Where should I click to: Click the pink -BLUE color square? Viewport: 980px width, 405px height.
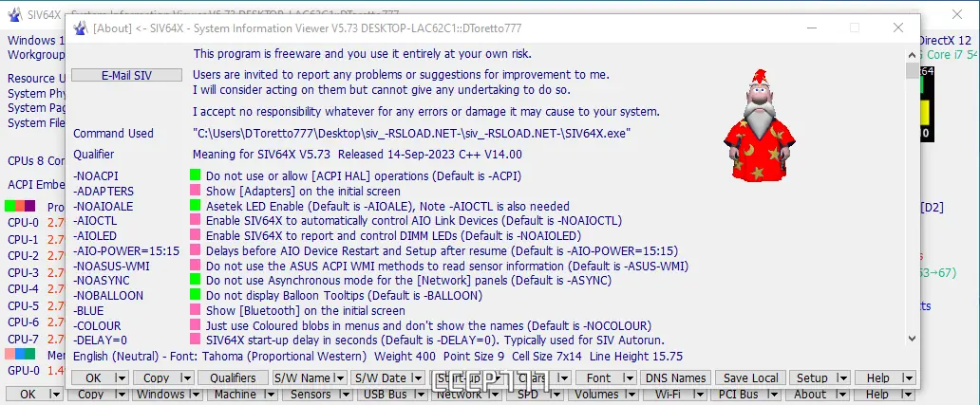point(195,310)
